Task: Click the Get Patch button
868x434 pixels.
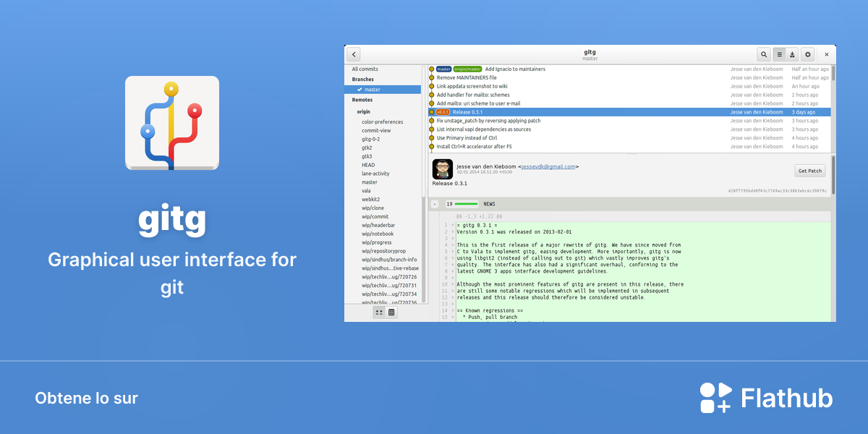Action: coord(809,171)
